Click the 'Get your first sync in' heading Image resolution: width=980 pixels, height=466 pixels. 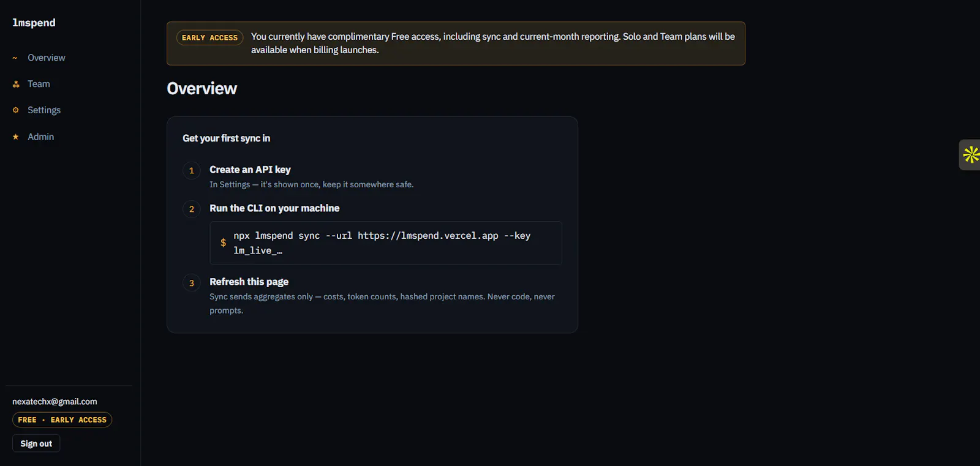226,138
